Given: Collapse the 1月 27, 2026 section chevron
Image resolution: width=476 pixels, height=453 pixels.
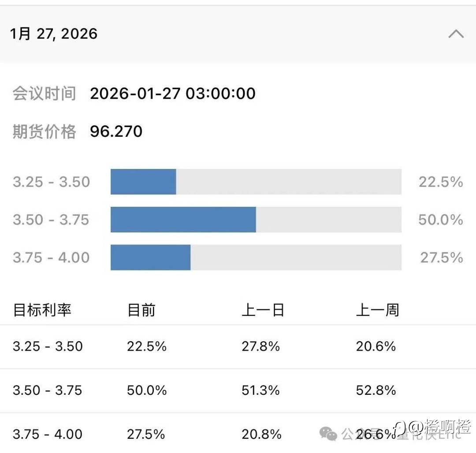Looking at the screenshot, I should [456, 34].
